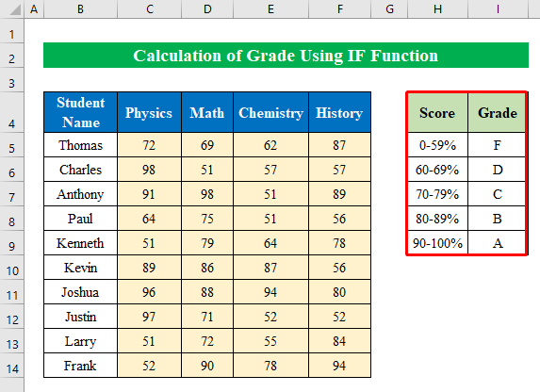This screenshot has height=392, width=540.
Task: Click Thomas's History score 87
Action: (340, 145)
